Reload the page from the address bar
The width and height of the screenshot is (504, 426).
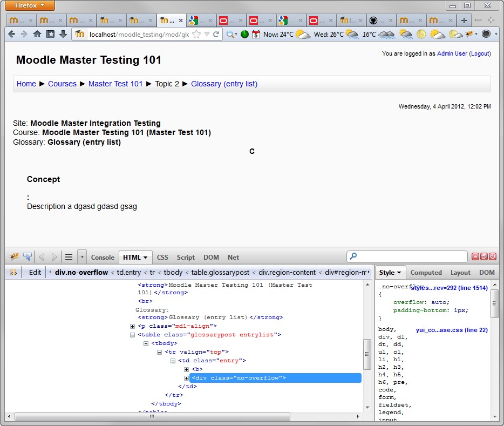216,34
